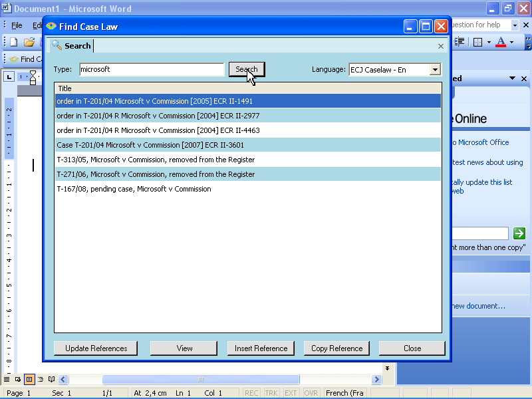Screen dimensions: 532x399
Task: Select T-271/06 removed from the Register row
Action: coord(248,174)
